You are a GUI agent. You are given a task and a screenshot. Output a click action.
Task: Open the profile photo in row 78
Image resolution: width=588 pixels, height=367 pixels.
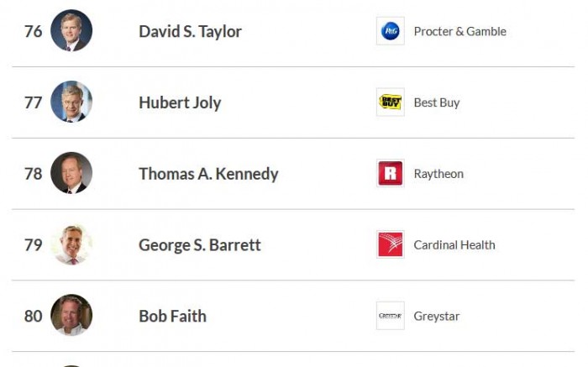[71, 174]
